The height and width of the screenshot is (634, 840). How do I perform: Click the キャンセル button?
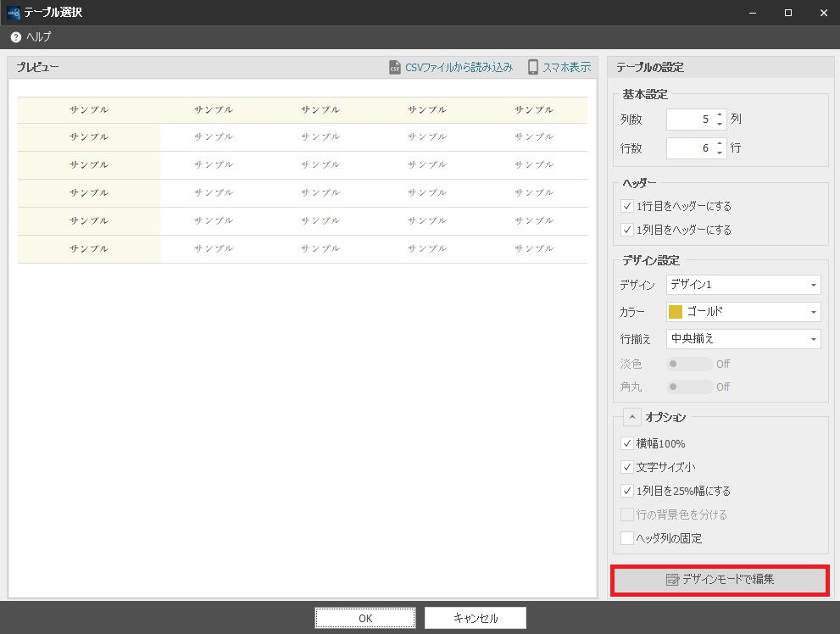[476, 618]
